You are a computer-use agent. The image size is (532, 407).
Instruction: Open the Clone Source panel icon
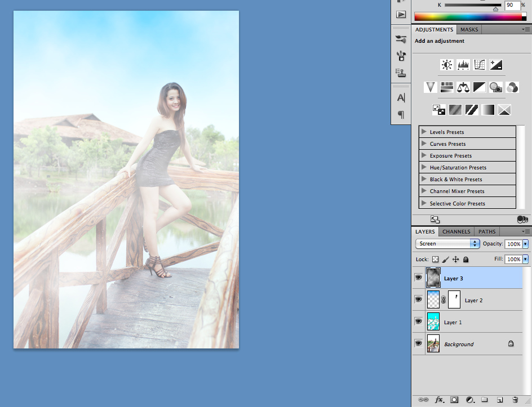click(401, 72)
